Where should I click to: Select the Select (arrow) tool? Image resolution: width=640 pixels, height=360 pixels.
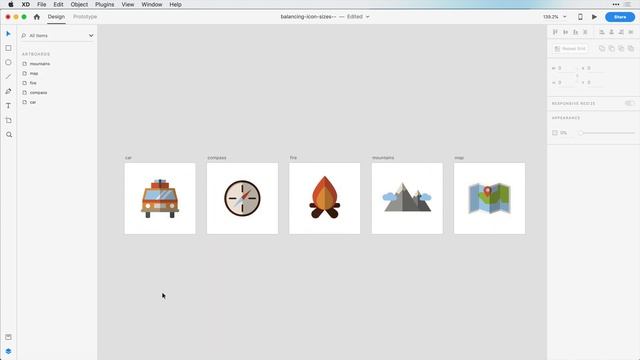8,33
